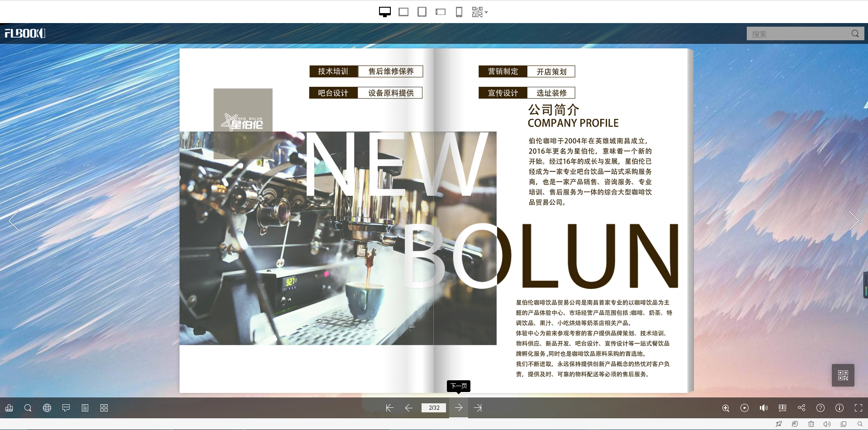Click the pin icon in the status bar
Viewport: 868px width, 430px height.
pyautogui.click(x=778, y=424)
